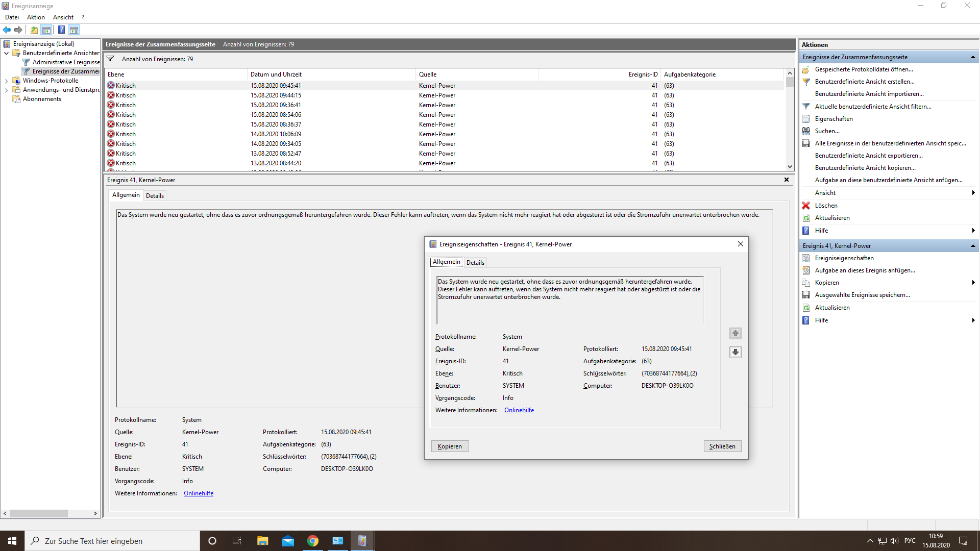Click the Event Viewer taskbar icon
980x551 pixels.
tap(362, 541)
